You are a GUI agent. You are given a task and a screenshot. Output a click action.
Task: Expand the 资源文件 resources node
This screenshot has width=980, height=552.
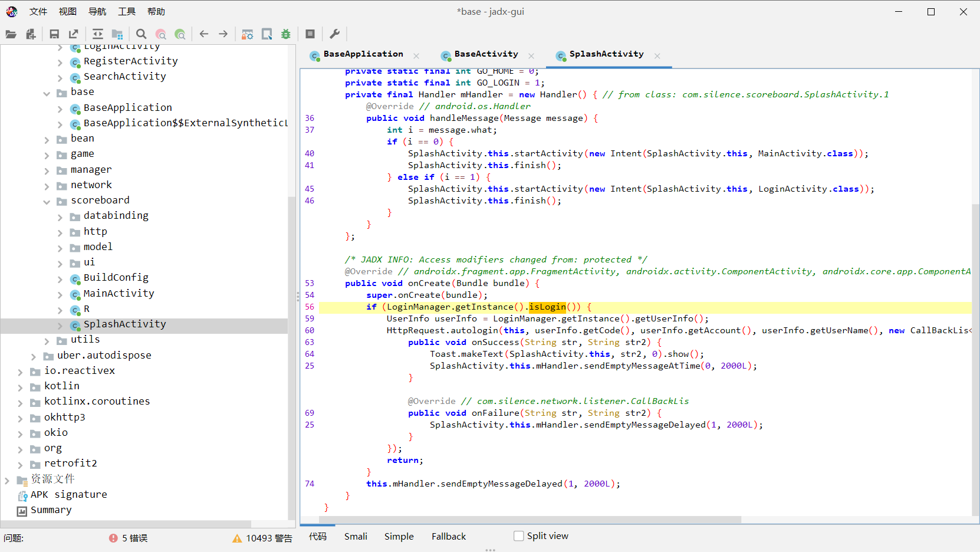[x=7, y=480]
